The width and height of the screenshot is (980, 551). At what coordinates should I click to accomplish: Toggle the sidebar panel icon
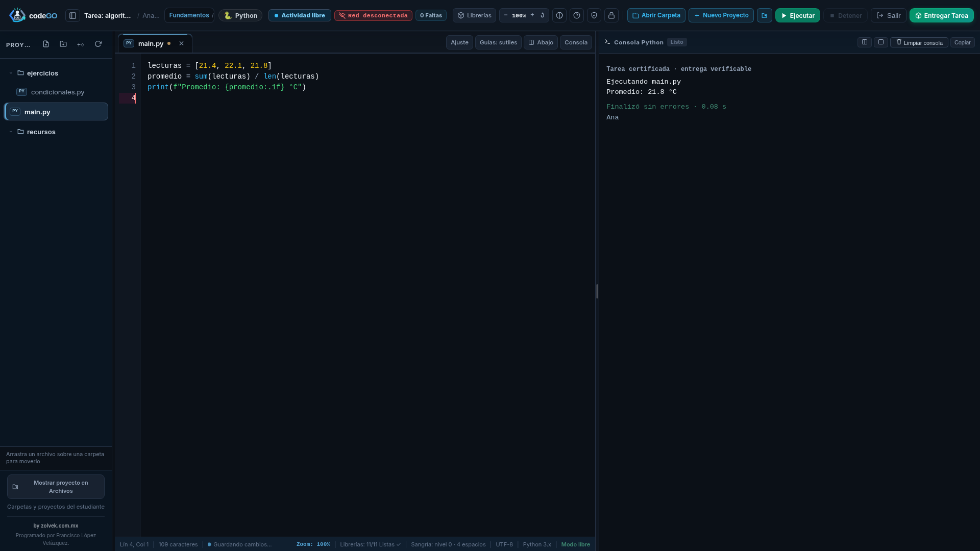pos(72,15)
